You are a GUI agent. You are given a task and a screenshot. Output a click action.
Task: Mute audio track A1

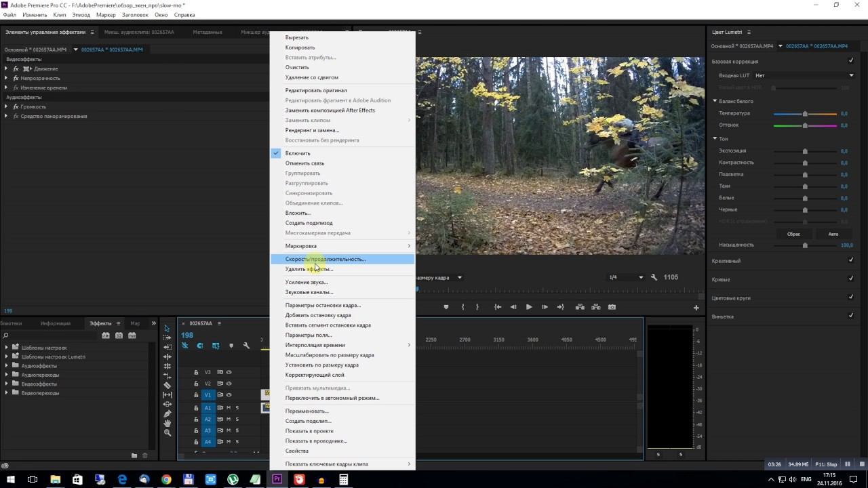[229, 408]
